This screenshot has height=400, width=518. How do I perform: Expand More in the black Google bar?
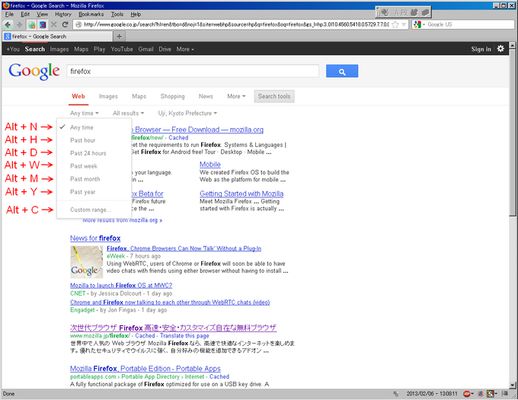185,49
